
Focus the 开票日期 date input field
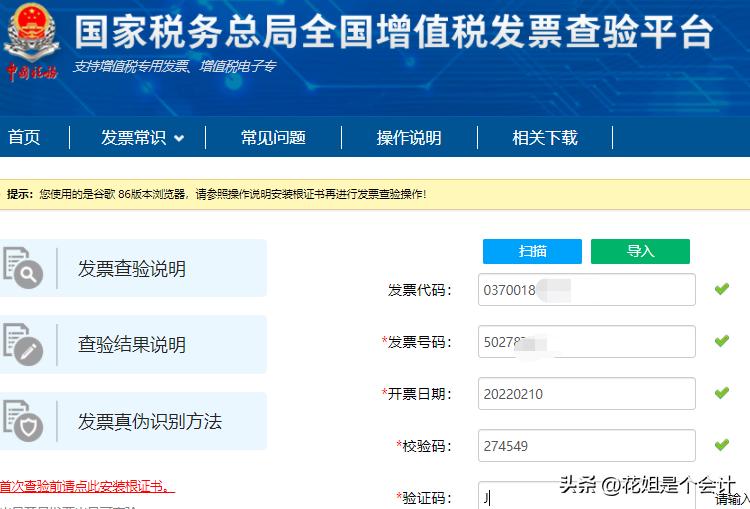click(587, 393)
